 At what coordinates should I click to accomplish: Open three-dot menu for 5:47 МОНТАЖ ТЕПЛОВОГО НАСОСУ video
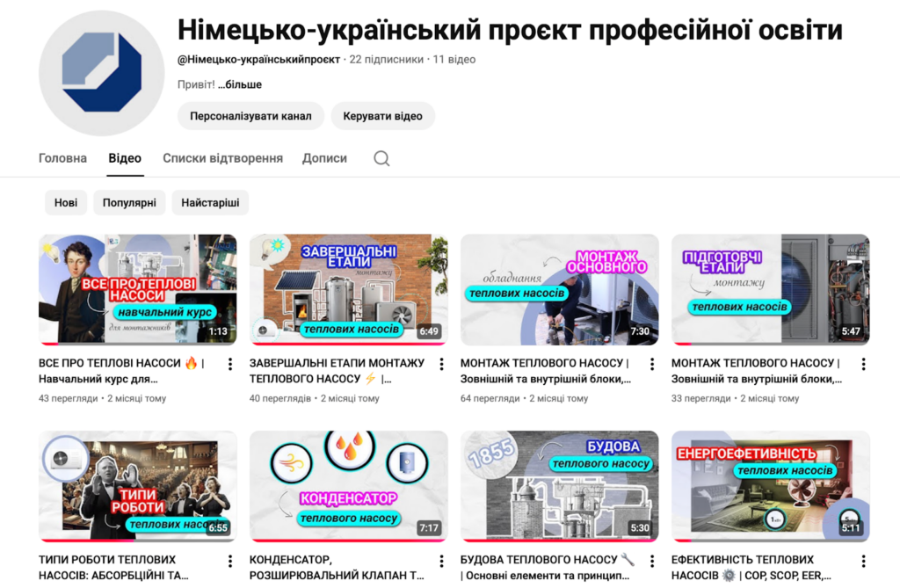pos(863,364)
